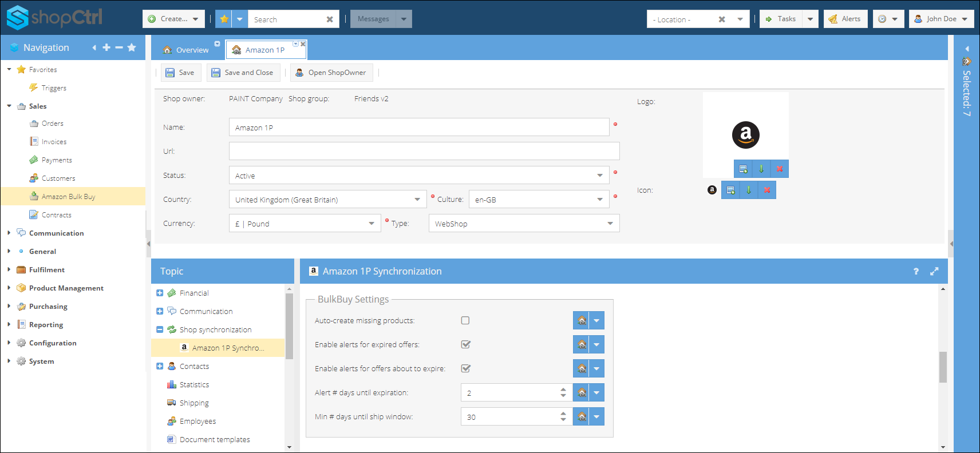Toggle alerts for offers about to expire
The height and width of the screenshot is (453, 980).
click(465, 368)
